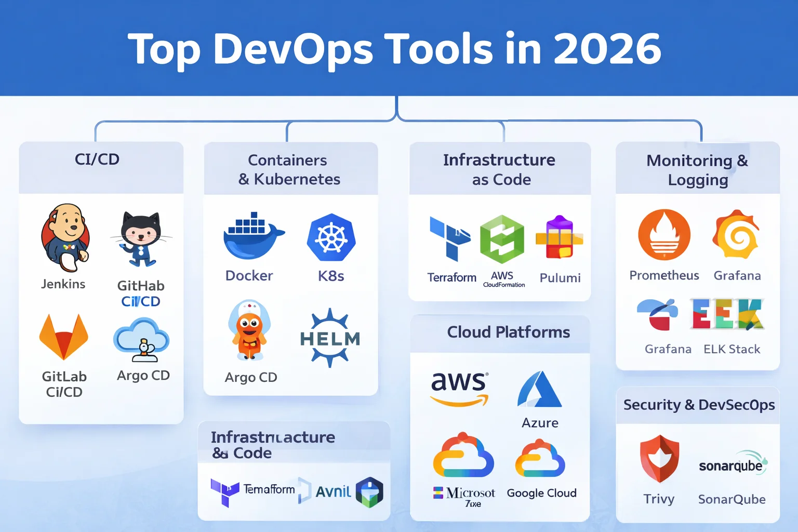
Task: Select the HELM logo
Action: (330, 338)
